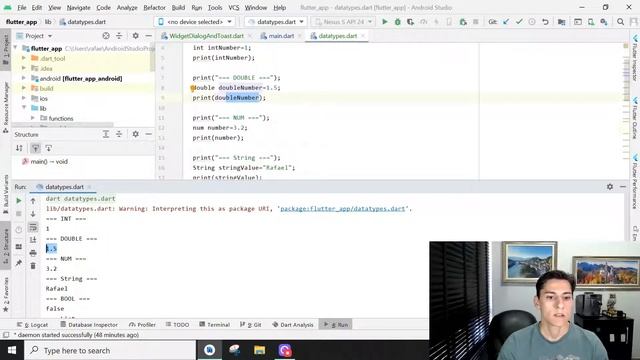Open Project panel settings gear
Image resolution: width=640 pixels, height=360 pixels.
136,36
